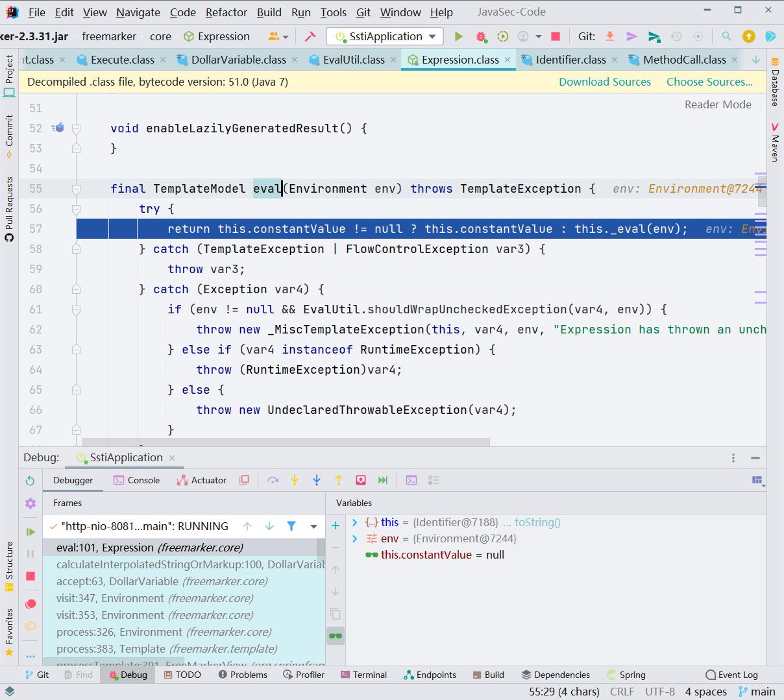Click the Rerun debug session icon
784x700 pixels.
(x=29, y=480)
